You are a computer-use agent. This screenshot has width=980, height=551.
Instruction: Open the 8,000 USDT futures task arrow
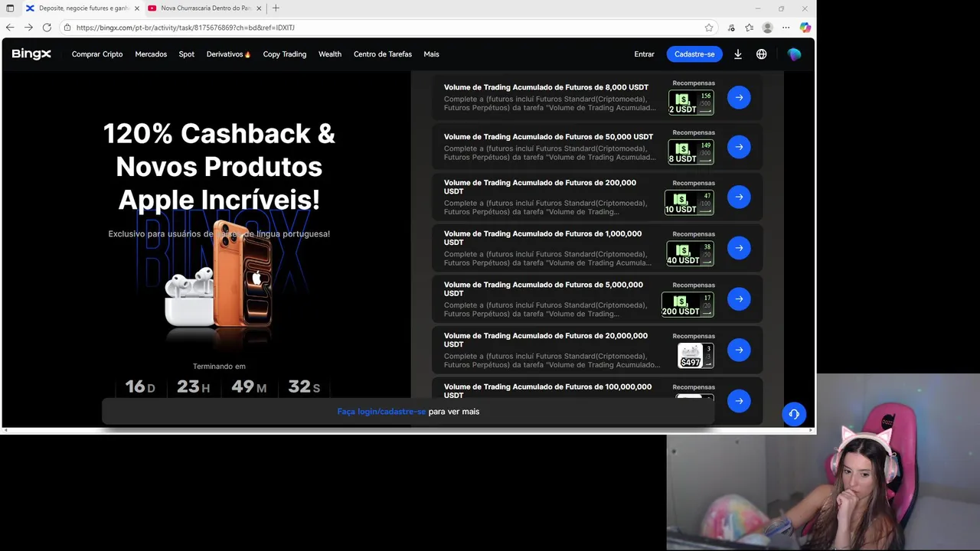pos(739,97)
